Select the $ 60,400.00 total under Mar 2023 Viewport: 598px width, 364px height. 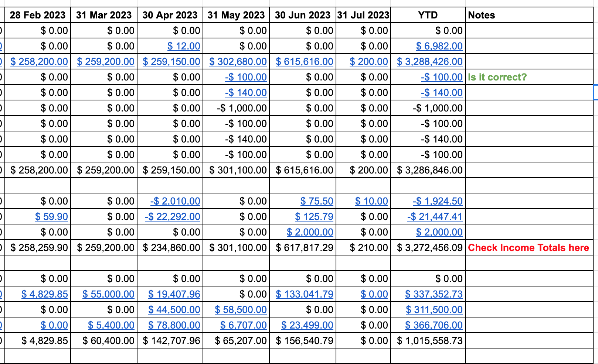click(104, 341)
